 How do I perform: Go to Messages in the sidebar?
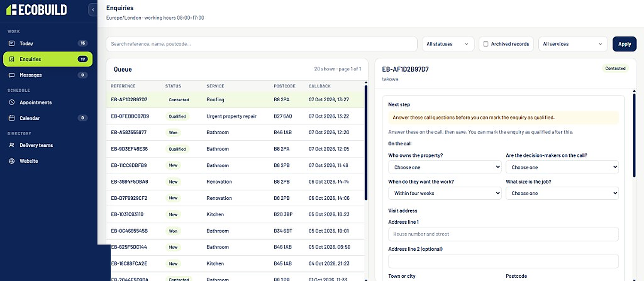(48, 75)
